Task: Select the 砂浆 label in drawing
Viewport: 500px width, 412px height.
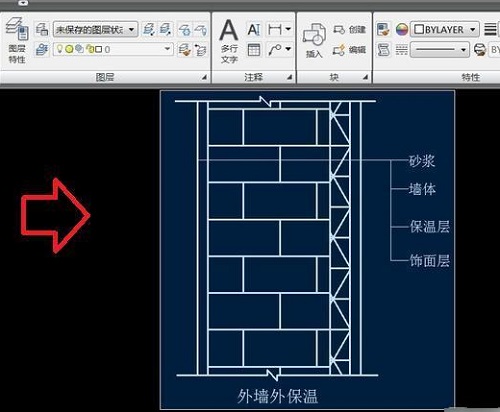Action: tap(422, 161)
